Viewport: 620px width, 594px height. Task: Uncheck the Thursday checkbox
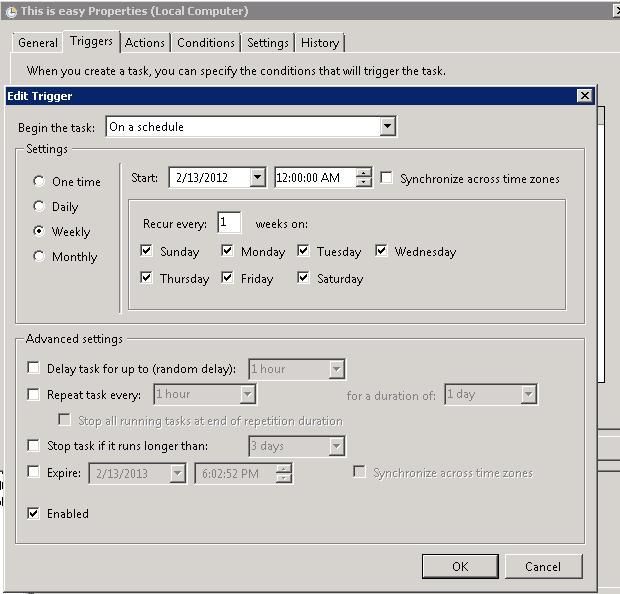pyautogui.click(x=146, y=278)
